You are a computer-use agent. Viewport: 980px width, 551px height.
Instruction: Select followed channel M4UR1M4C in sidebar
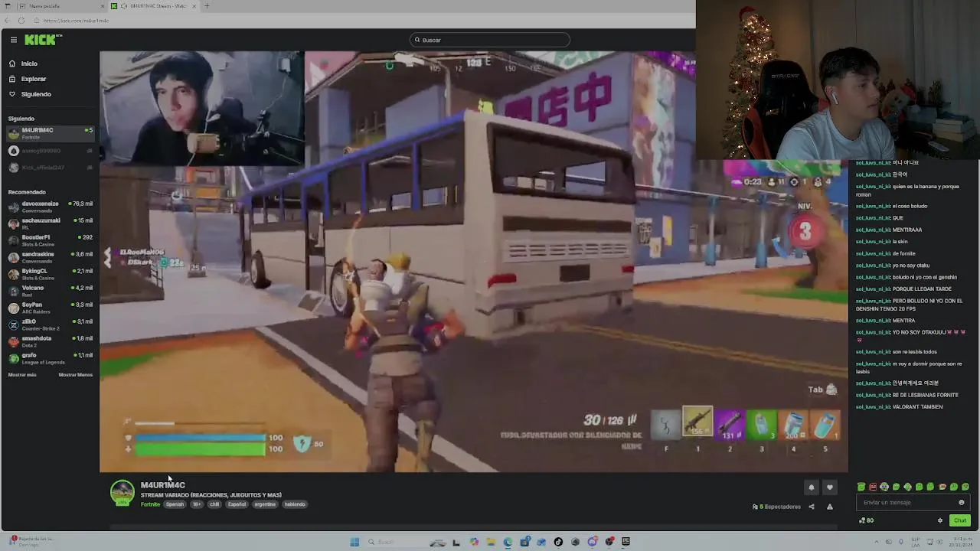pyautogui.click(x=50, y=133)
